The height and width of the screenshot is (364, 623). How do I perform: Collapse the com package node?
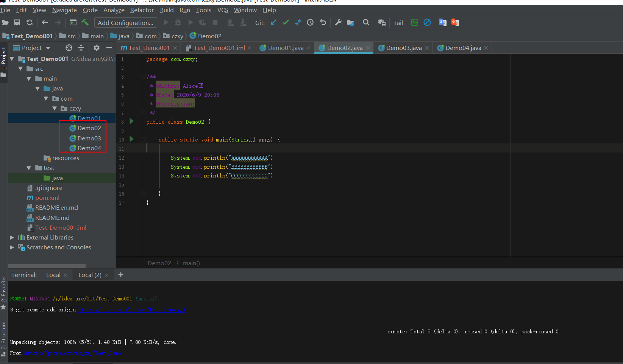tap(46, 98)
